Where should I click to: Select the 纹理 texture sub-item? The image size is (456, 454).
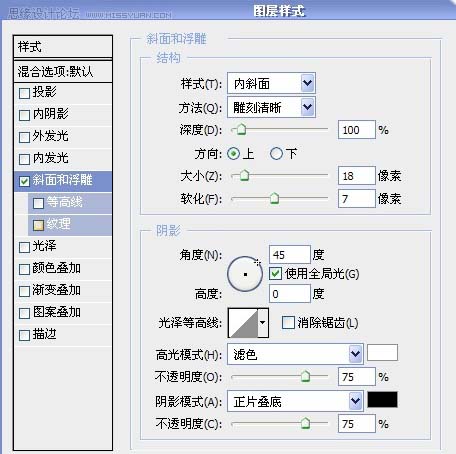coord(69,224)
